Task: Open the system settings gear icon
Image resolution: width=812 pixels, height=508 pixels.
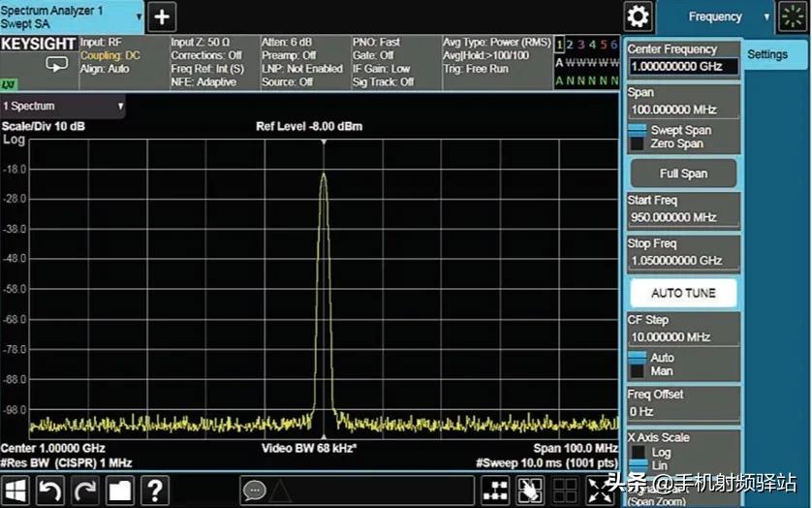Action: (638, 16)
